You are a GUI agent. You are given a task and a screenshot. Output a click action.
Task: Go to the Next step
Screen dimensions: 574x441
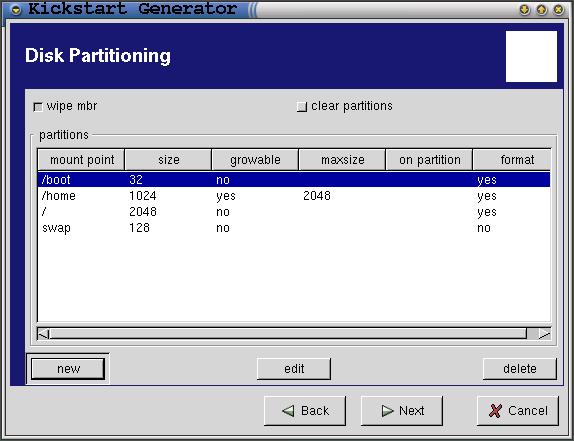[402, 411]
